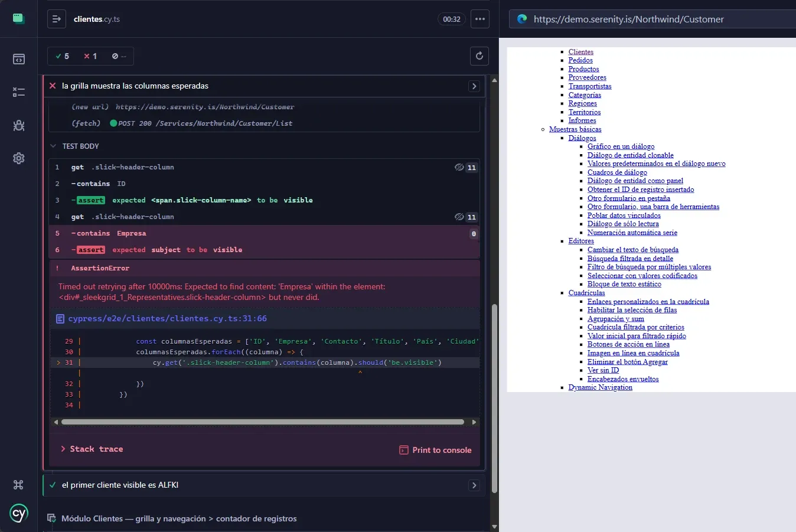This screenshot has width=796, height=532.
Task: Click the hidden-elements eye icon on row 1
Action: (x=459, y=167)
